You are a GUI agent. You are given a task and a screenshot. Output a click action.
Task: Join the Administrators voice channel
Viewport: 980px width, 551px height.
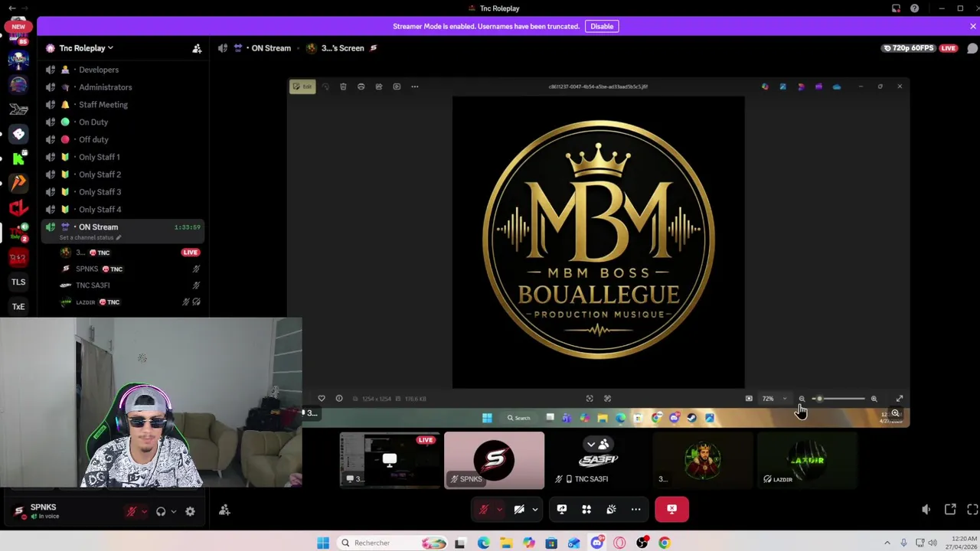(x=122, y=87)
